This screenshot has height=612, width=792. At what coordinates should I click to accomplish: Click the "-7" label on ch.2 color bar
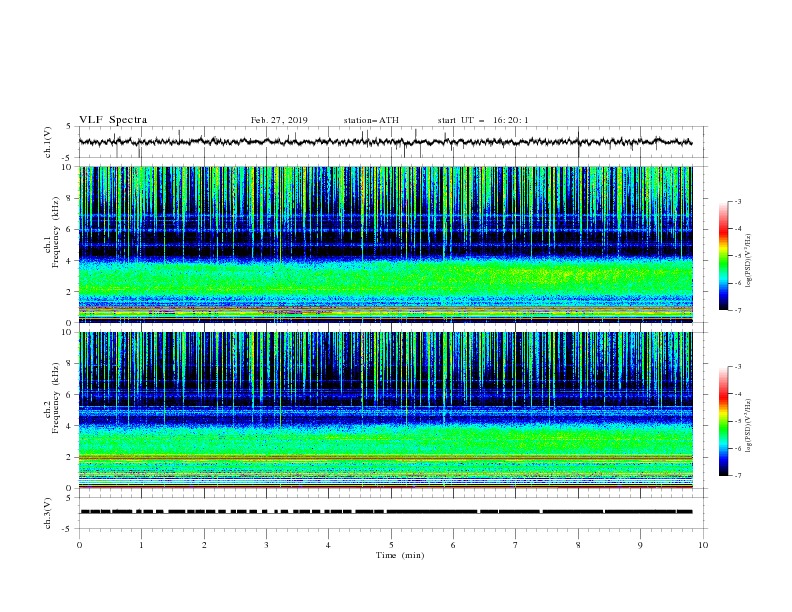tap(738, 476)
